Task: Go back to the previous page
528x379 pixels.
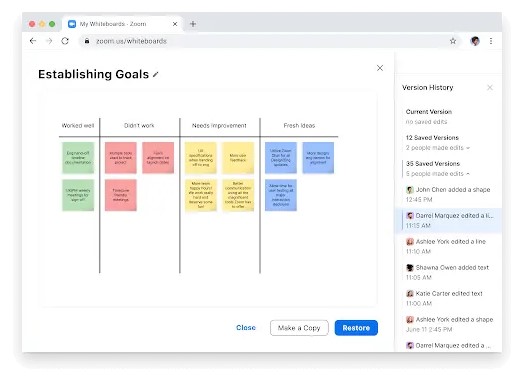Action: click(33, 41)
